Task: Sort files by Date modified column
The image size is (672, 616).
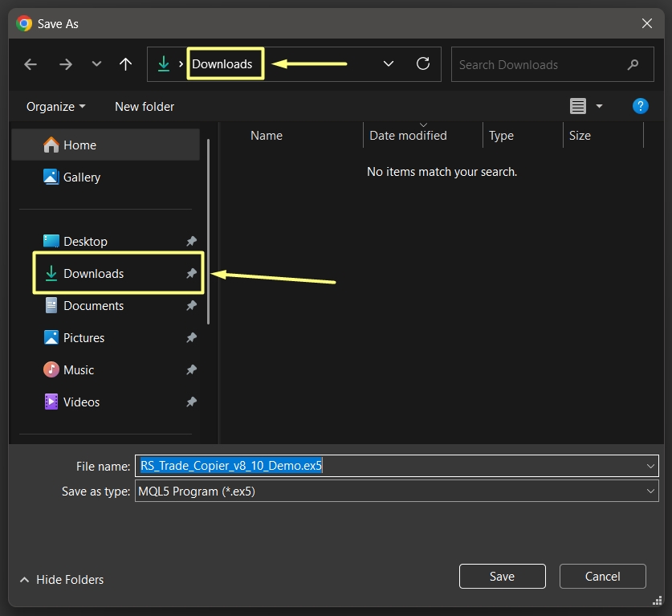Action: (408, 136)
